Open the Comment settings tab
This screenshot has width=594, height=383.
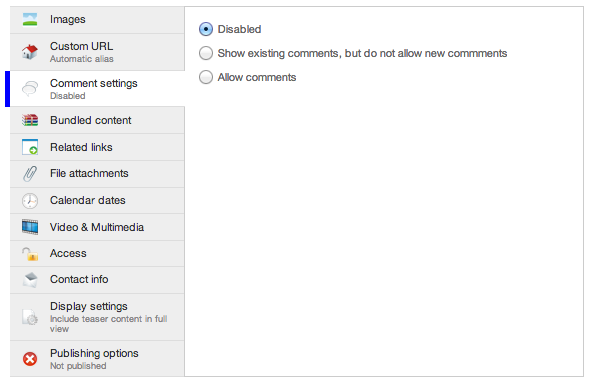tap(97, 89)
